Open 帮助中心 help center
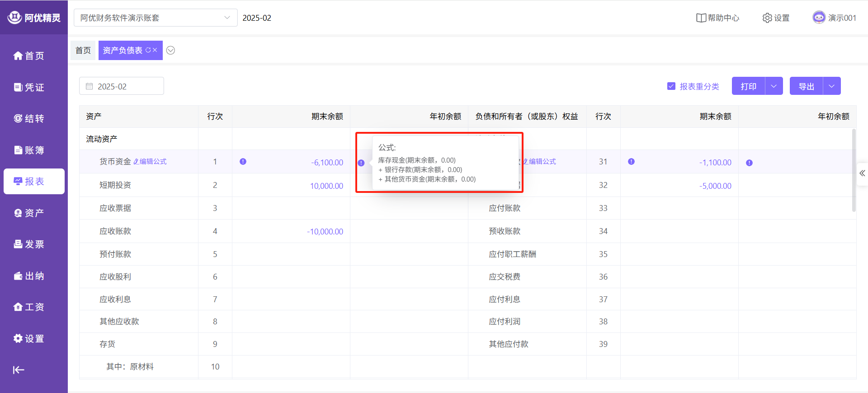The height and width of the screenshot is (393, 868). pyautogui.click(x=717, y=18)
